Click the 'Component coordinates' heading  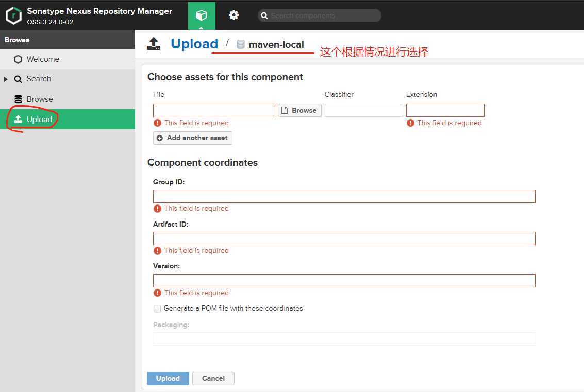pos(202,163)
